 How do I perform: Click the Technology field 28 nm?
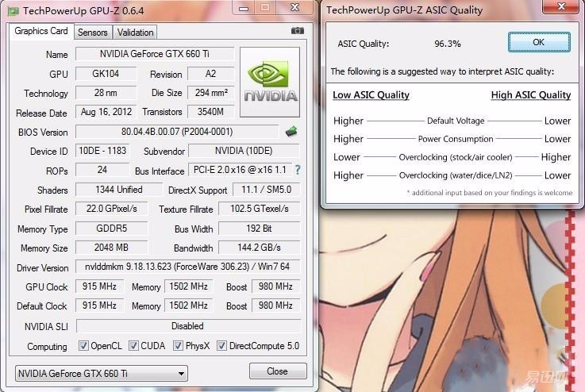point(106,93)
